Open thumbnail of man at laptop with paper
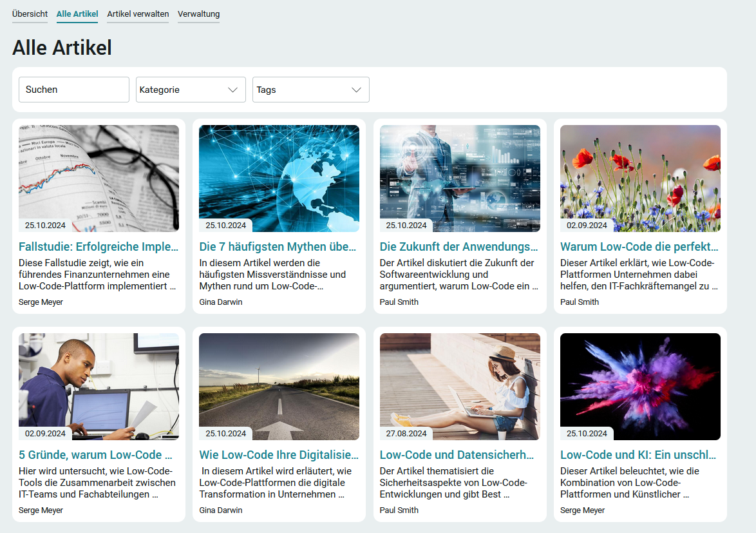 (99, 387)
